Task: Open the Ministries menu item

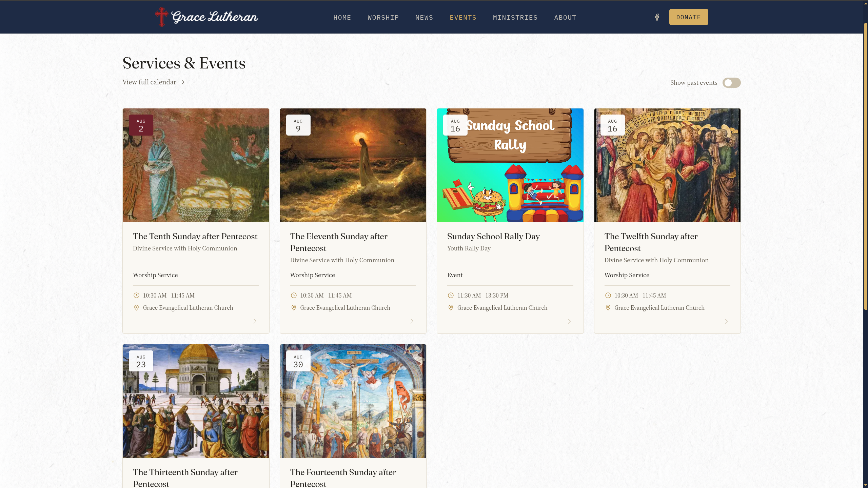Action: [515, 17]
